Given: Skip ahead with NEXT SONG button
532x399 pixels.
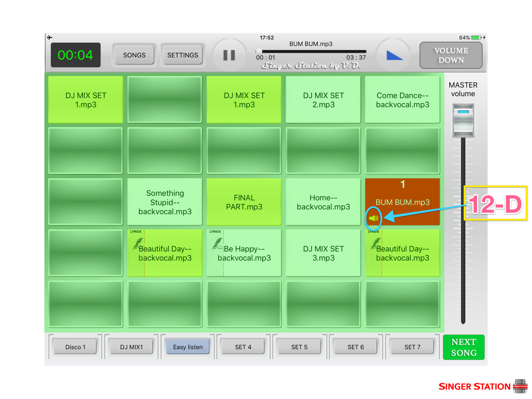Looking at the screenshot, I should click(x=464, y=347).
